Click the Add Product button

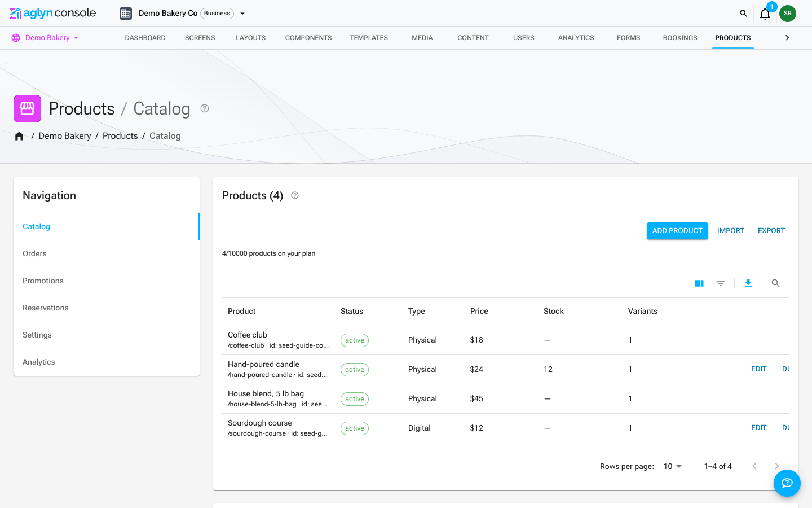[677, 231]
